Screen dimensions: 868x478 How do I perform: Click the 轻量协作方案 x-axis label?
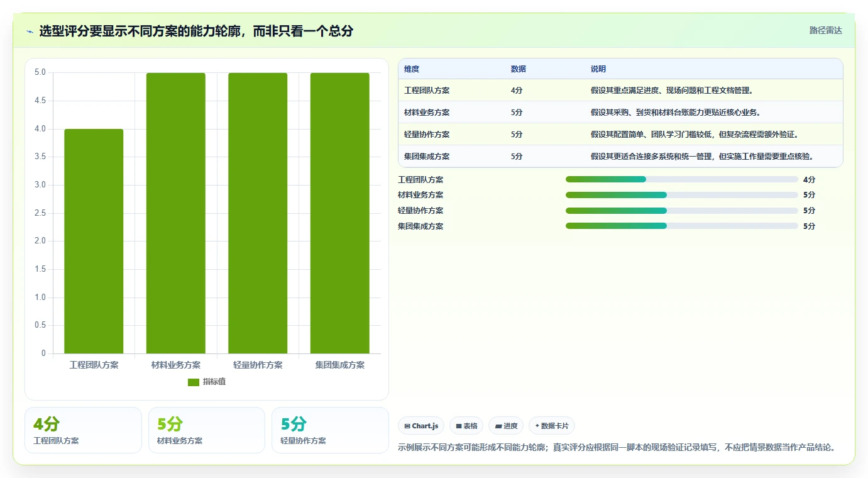click(x=258, y=365)
